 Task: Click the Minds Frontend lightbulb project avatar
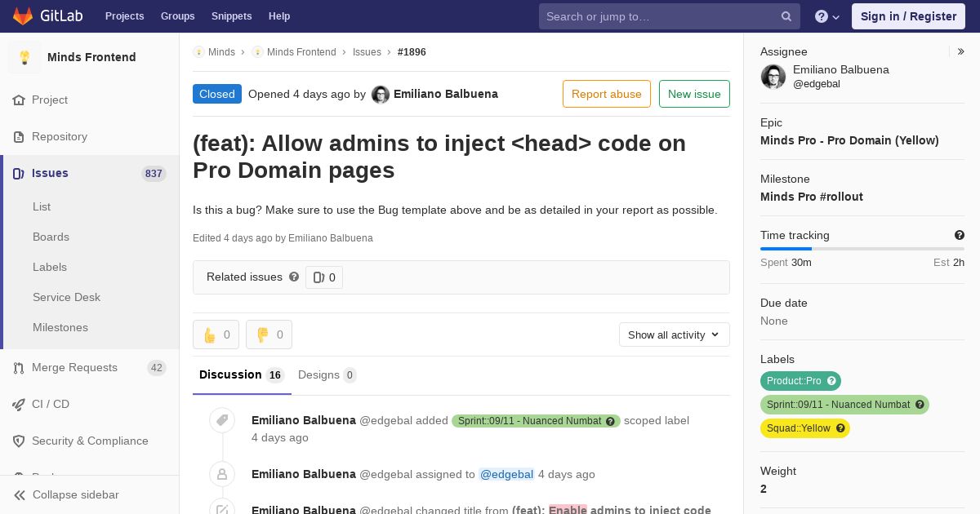(24, 57)
